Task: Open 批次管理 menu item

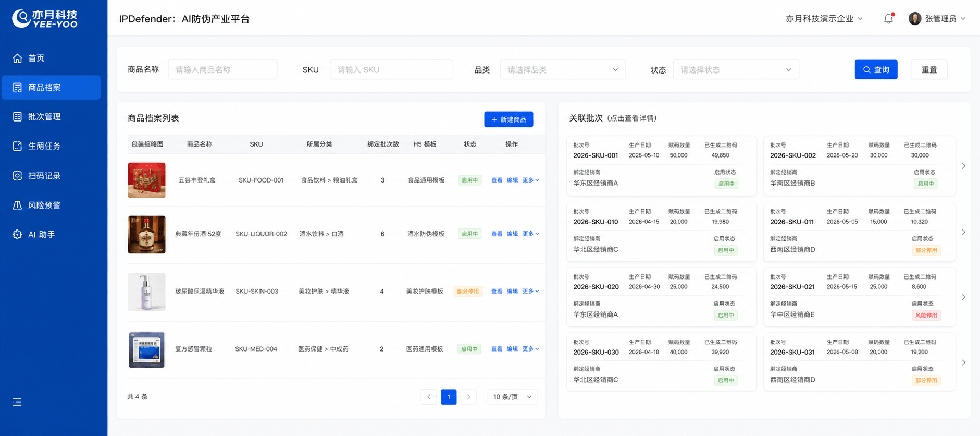Action: [51, 117]
